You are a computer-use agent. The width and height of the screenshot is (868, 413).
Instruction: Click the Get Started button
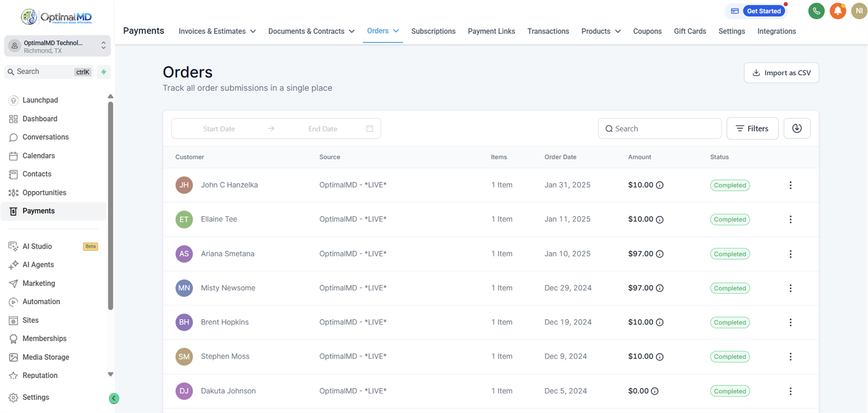click(764, 11)
